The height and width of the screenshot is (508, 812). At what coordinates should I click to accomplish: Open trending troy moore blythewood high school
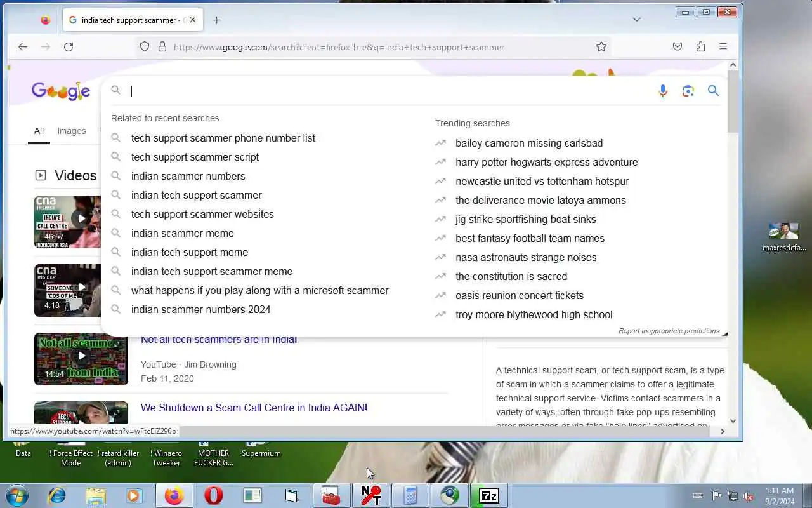pos(534,314)
